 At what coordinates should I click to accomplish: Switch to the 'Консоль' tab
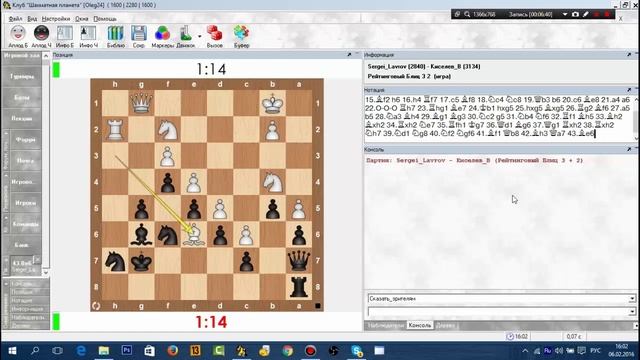tap(420, 325)
